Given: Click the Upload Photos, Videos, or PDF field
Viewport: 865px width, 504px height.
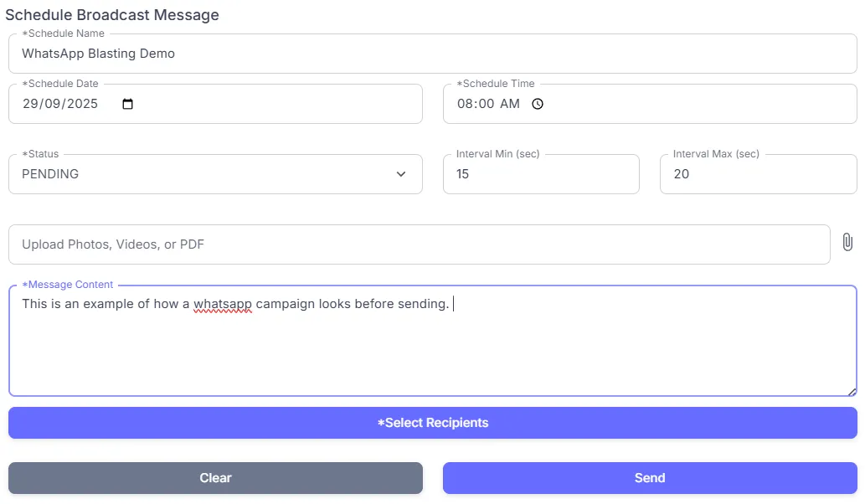Looking at the screenshot, I should 419,244.
